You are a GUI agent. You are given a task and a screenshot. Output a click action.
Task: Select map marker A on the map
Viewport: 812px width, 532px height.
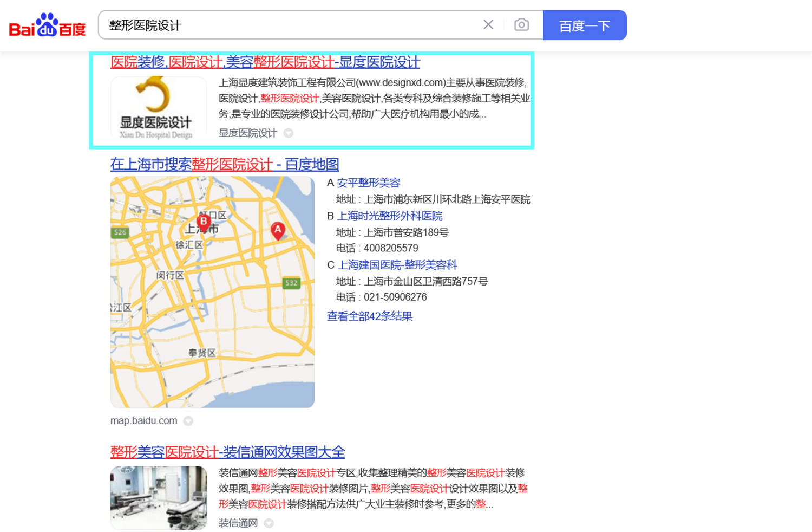[x=278, y=230]
